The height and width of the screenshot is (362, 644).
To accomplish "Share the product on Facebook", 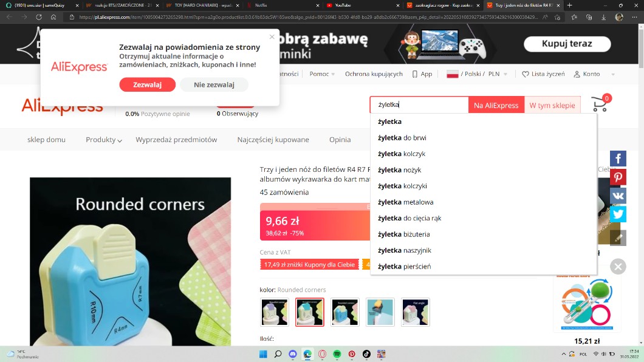I will pos(618,159).
